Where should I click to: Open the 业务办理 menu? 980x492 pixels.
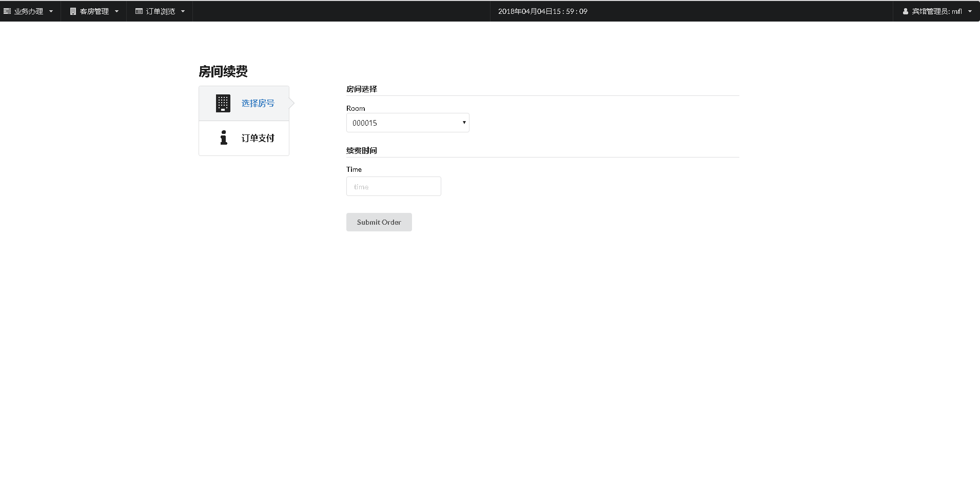(29, 11)
